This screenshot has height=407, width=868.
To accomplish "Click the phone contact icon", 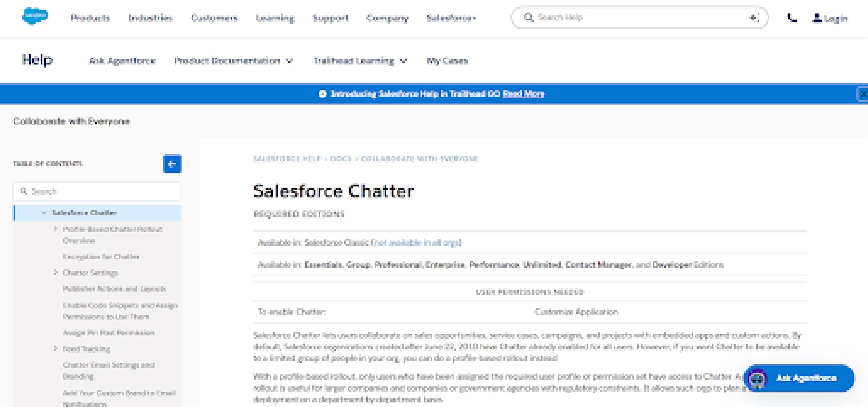I will pyautogui.click(x=792, y=18).
